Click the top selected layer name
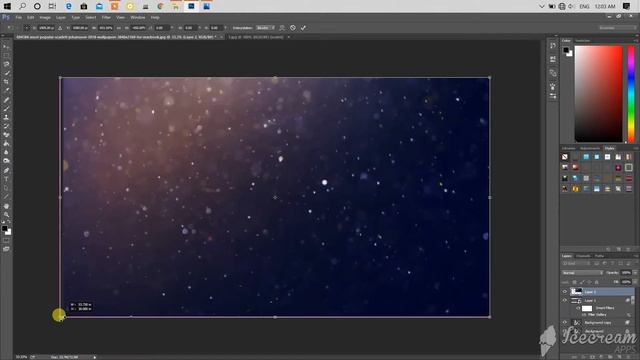The width and height of the screenshot is (640, 360). [x=590, y=292]
